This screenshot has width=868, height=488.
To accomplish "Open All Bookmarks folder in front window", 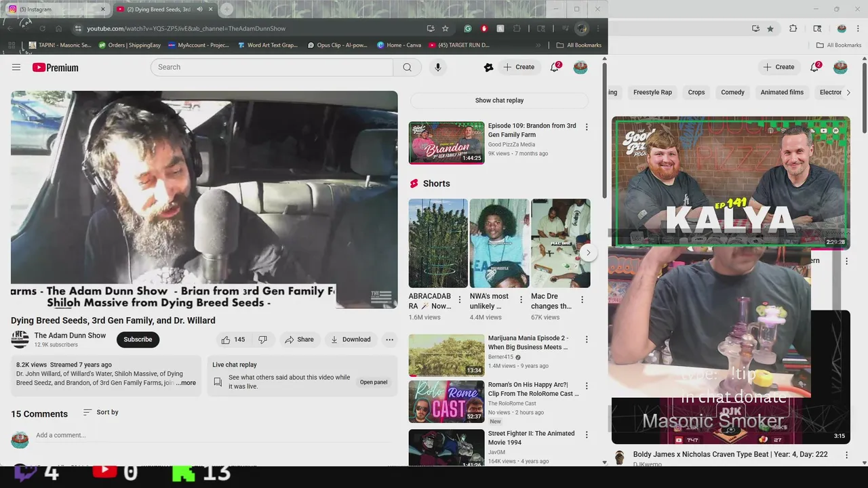I will (x=578, y=45).
